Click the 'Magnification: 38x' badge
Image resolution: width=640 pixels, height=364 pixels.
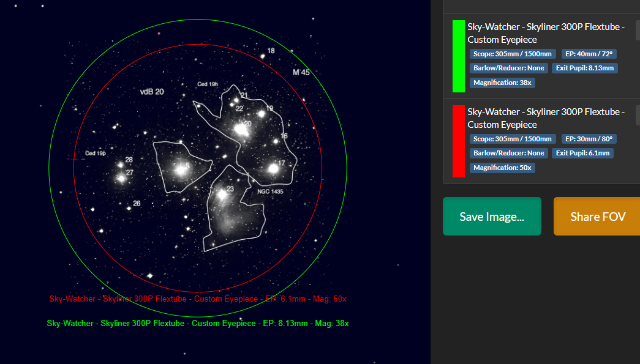(x=502, y=83)
